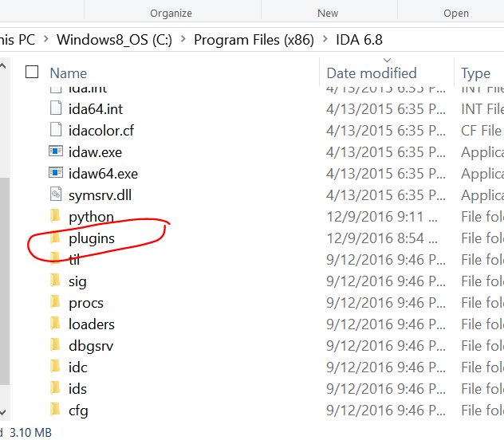Viewport: 504px width, 440px height.
Task: Click the loaders folder icon
Action: [55, 324]
